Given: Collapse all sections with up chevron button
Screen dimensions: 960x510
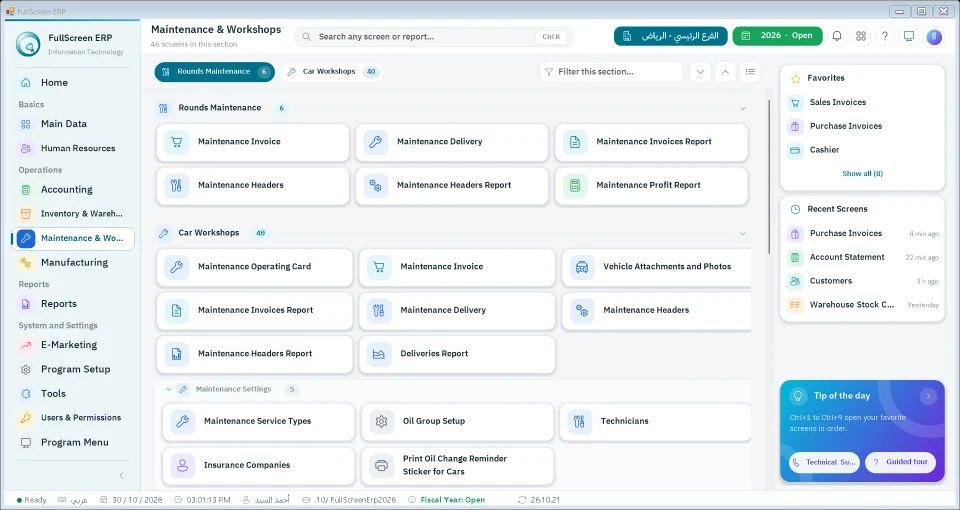Looking at the screenshot, I should coord(725,72).
